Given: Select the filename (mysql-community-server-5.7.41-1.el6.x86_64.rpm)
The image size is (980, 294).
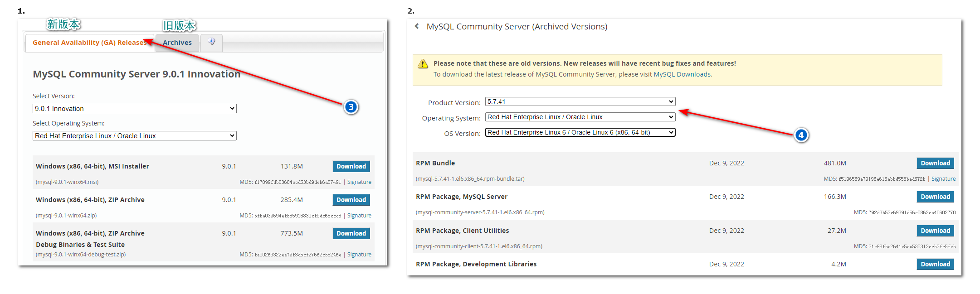Looking at the screenshot, I should pos(480,212).
